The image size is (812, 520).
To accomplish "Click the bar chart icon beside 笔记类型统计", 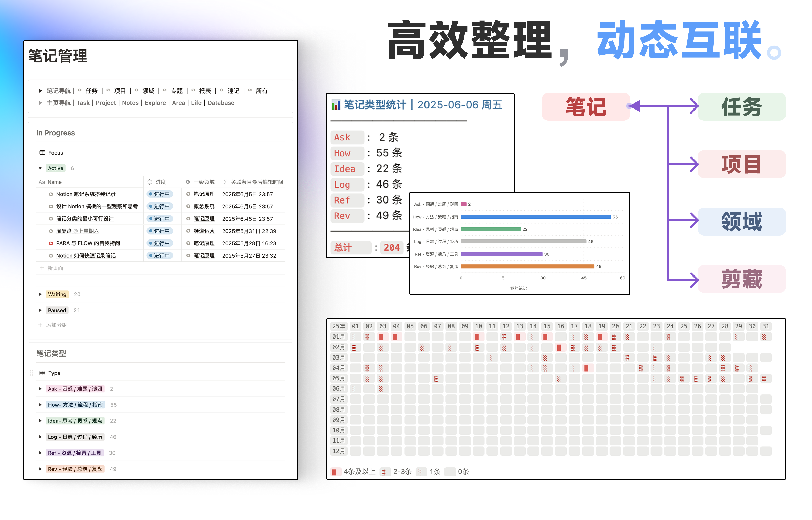I will pos(336,105).
